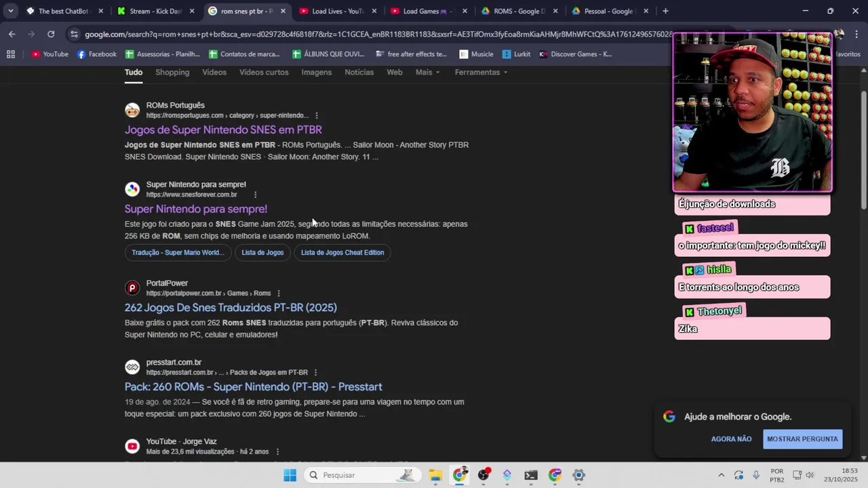Open the Settings gear in the taskbar
The width and height of the screenshot is (868, 488).
pos(578,475)
